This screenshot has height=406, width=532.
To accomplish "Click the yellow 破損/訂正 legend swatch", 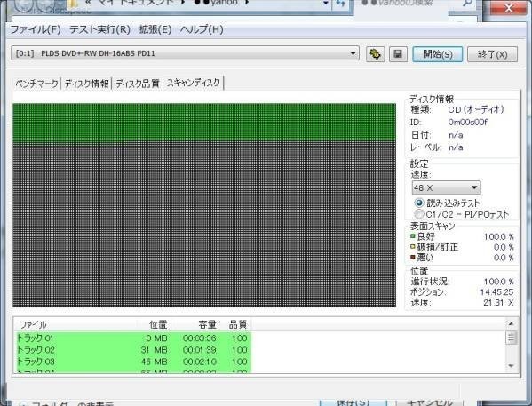I will pyautogui.click(x=413, y=247).
